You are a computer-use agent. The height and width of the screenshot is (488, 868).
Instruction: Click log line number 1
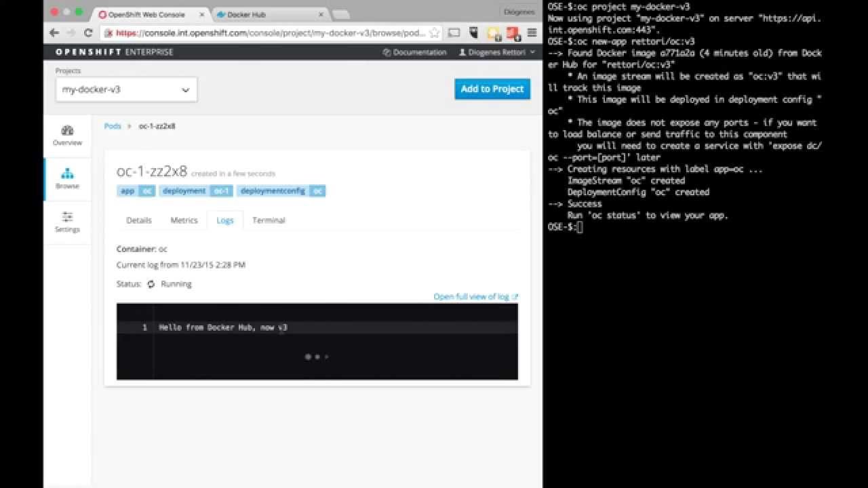(x=144, y=327)
